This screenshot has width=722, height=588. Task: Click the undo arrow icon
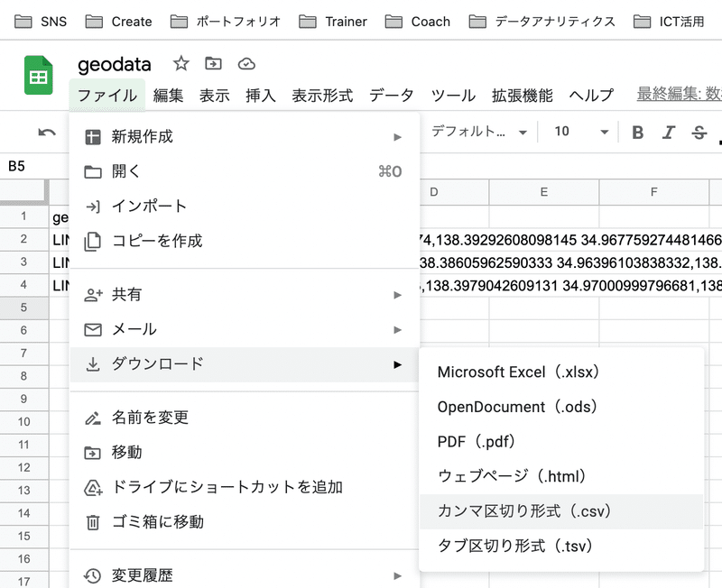click(47, 133)
